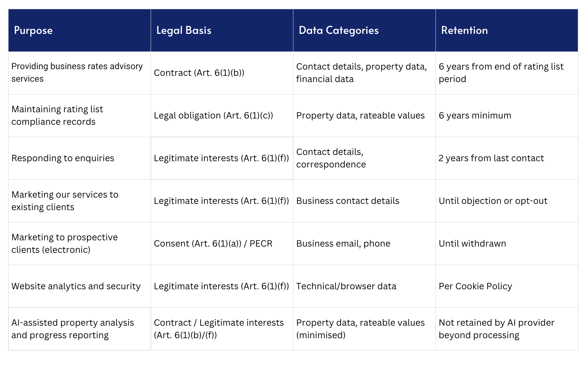Select 'Website analytics and security' cell
This screenshot has width=588, height=368.
point(79,286)
